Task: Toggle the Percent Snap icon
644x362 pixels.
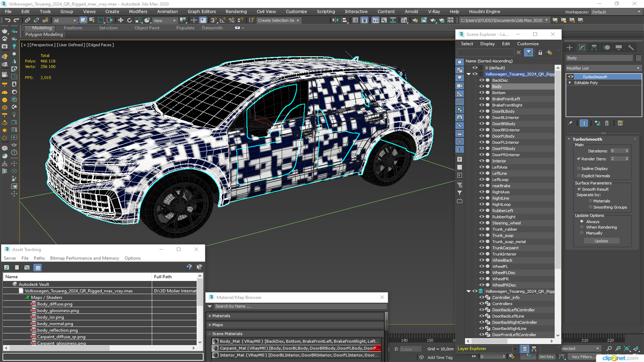Action: 231,20
